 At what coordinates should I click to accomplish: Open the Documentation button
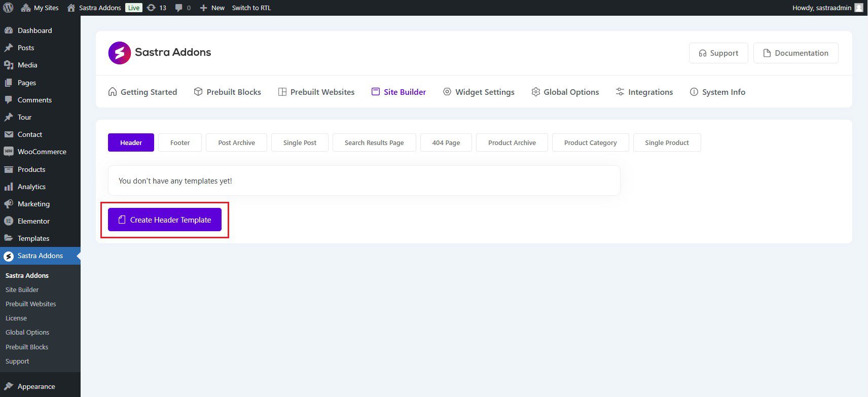pyautogui.click(x=795, y=53)
